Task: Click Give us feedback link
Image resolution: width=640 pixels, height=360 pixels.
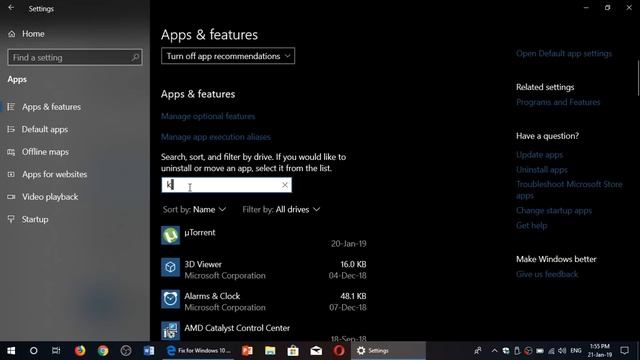Action: 547,274
